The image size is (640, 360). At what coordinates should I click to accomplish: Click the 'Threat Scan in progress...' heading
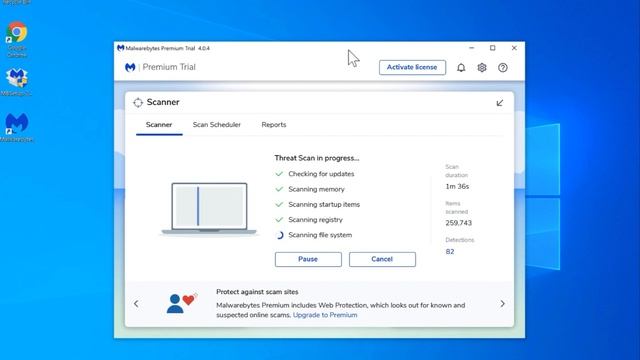point(317,158)
